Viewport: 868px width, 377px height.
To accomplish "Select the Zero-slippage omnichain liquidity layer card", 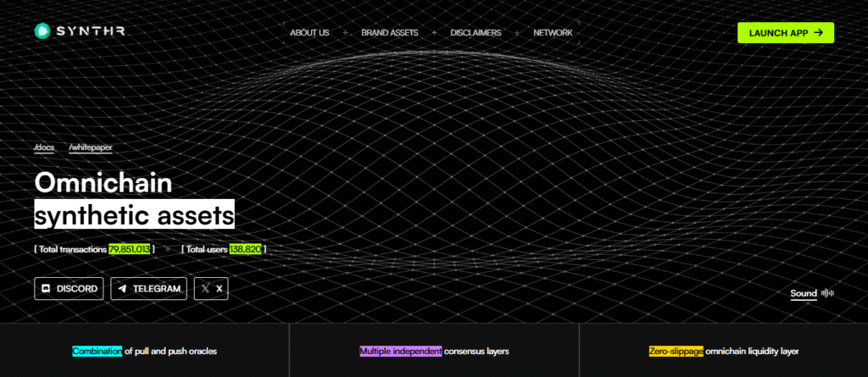I will (723, 351).
